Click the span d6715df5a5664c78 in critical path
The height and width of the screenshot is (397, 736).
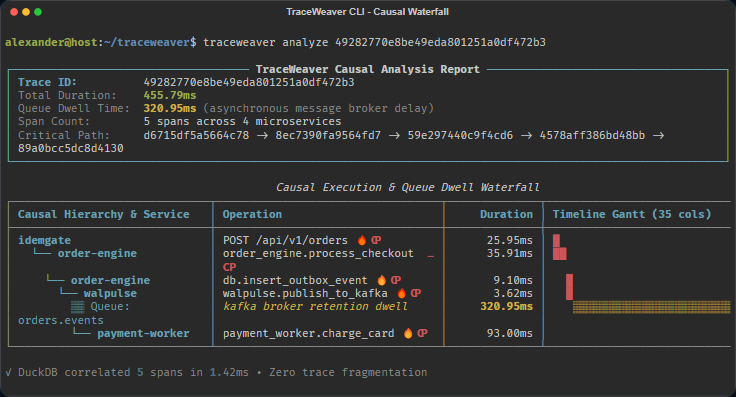pos(196,135)
